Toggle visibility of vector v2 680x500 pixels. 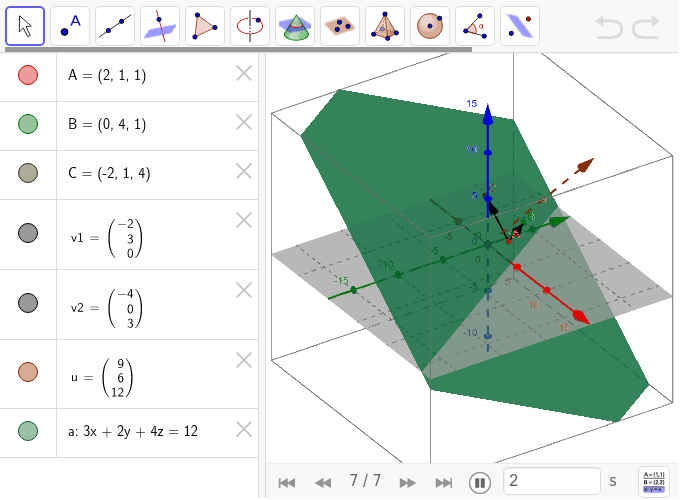coord(28,303)
